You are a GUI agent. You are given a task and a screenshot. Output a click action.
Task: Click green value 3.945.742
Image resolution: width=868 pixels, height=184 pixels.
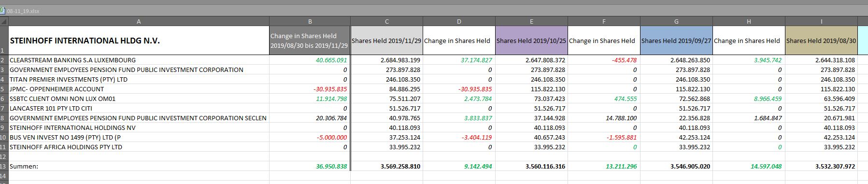pyautogui.click(x=768, y=60)
